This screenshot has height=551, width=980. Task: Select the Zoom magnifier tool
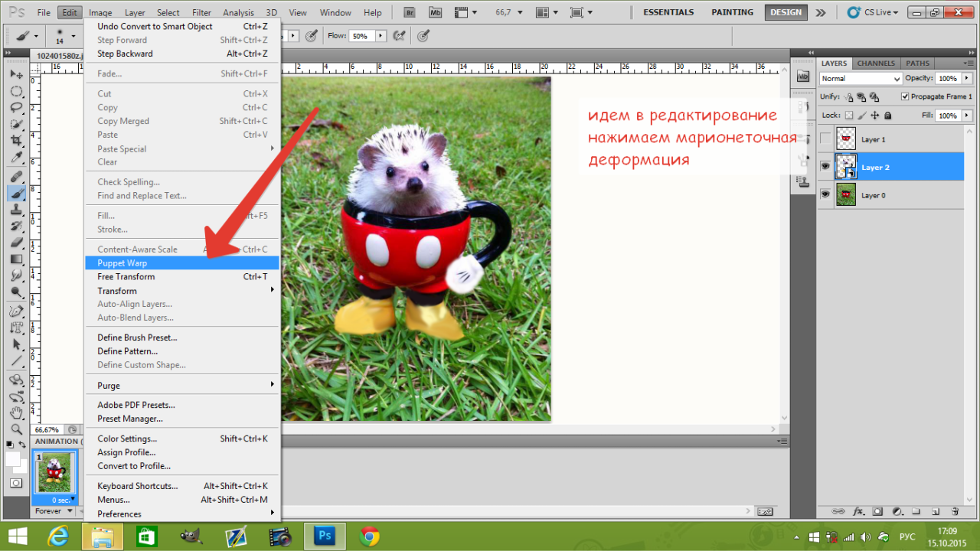(x=16, y=429)
